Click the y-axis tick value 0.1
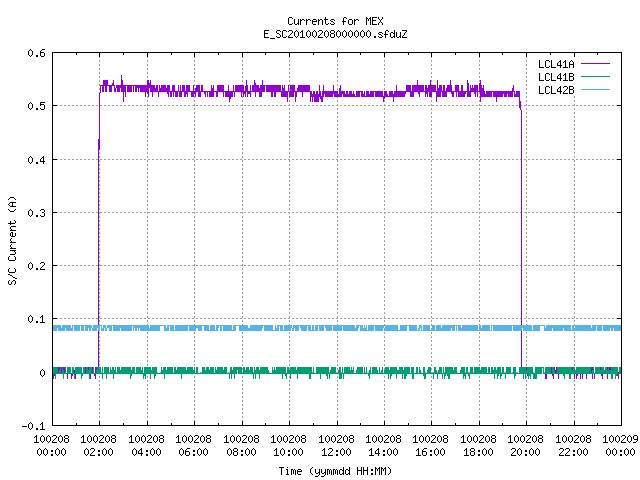The height and width of the screenshot is (480, 640). [x=36, y=319]
